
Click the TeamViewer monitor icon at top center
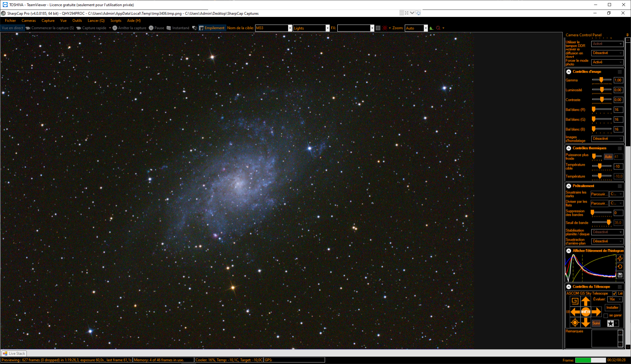click(418, 13)
